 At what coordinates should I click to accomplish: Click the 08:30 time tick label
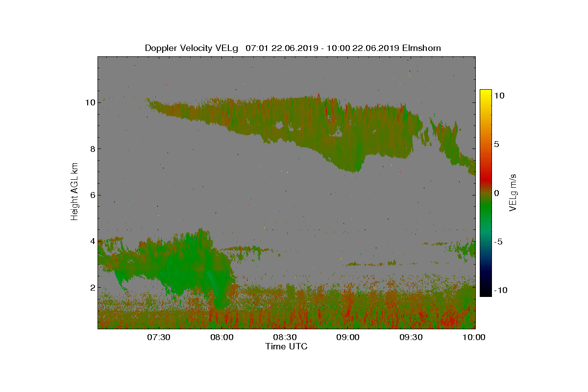coord(285,337)
